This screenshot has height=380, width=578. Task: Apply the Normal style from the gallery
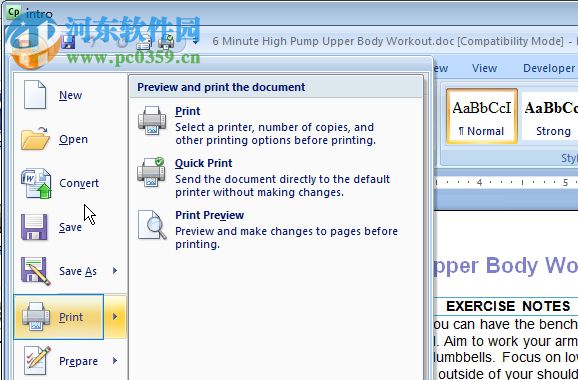pos(482,116)
